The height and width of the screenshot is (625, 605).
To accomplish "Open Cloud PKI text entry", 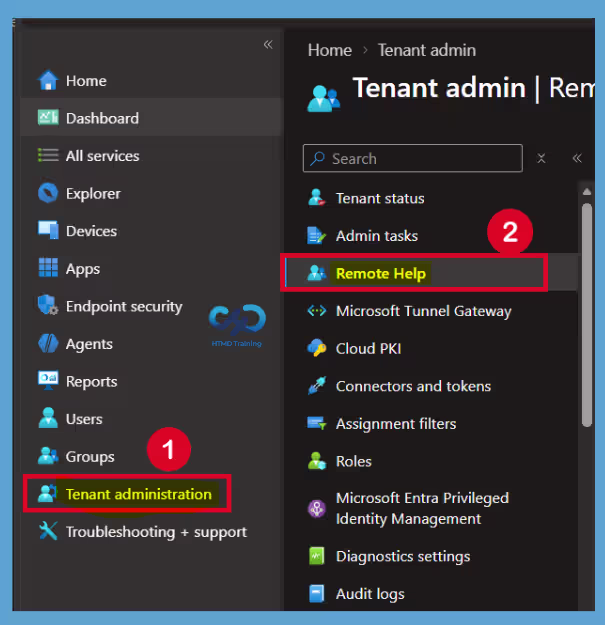I will click(368, 348).
